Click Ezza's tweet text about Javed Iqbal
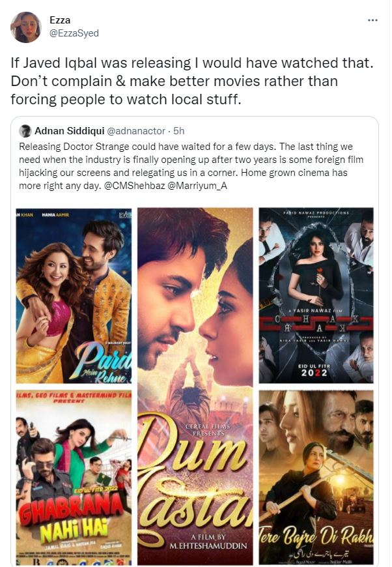392x567 pixels. point(192,81)
